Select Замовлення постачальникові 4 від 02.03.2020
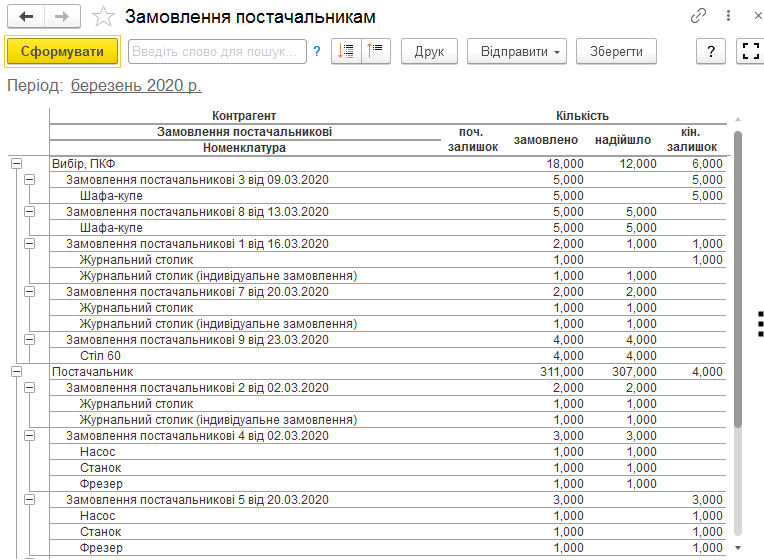Image resolution: width=764 pixels, height=560 pixels. point(197,436)
